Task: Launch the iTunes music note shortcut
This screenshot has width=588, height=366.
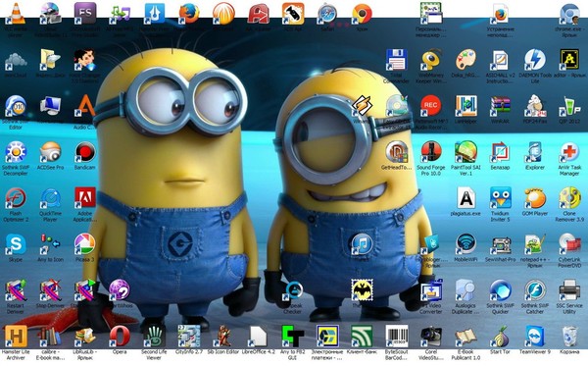Action: coord(362,244)
